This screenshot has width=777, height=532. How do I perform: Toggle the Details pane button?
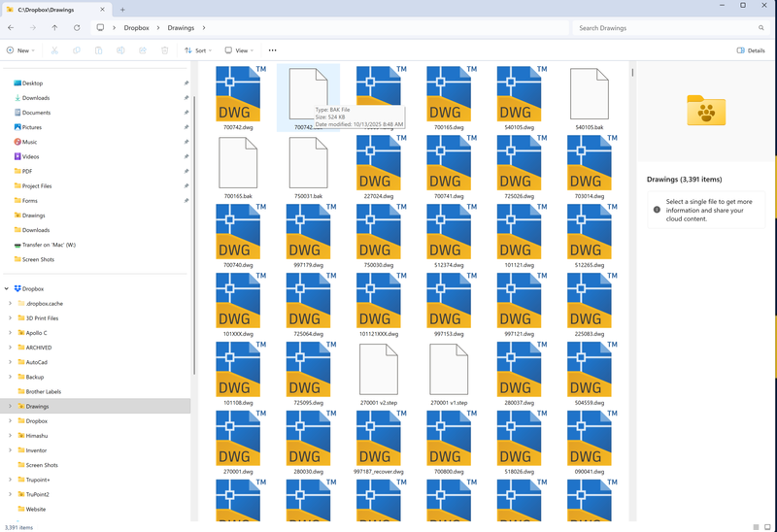[x=751, y=50]
